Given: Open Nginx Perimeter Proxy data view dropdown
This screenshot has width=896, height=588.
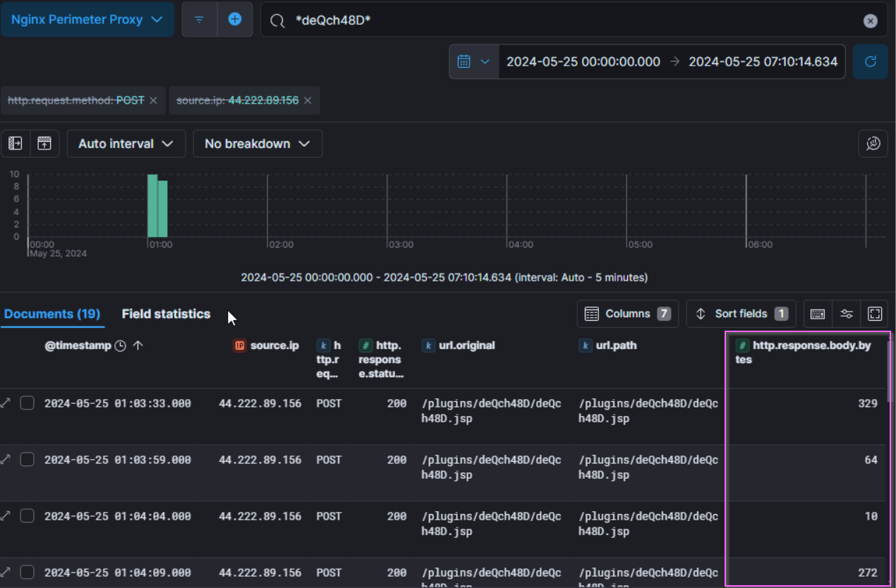Looking at the screenshot, I should click(x=87, y=20).
